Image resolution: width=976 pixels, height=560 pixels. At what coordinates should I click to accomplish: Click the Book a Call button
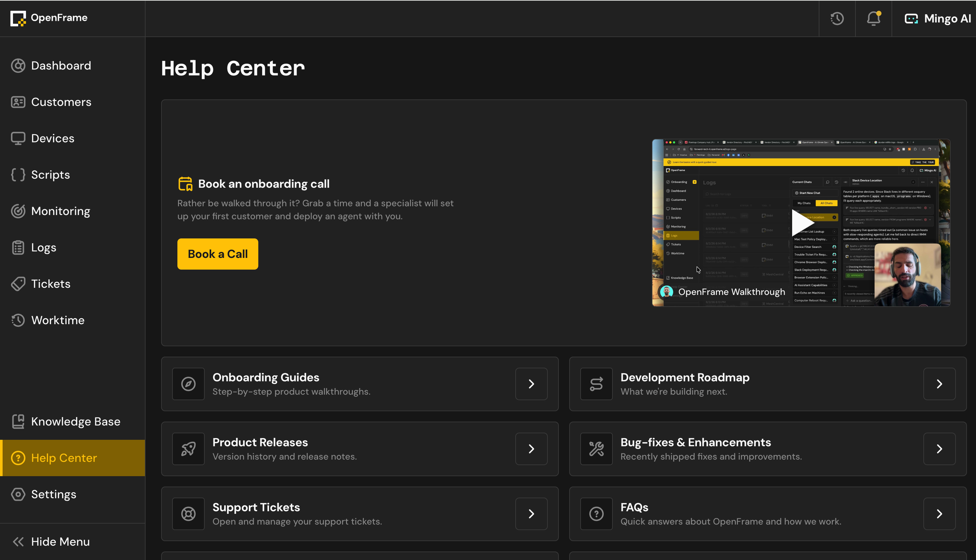tap(218, 254)
